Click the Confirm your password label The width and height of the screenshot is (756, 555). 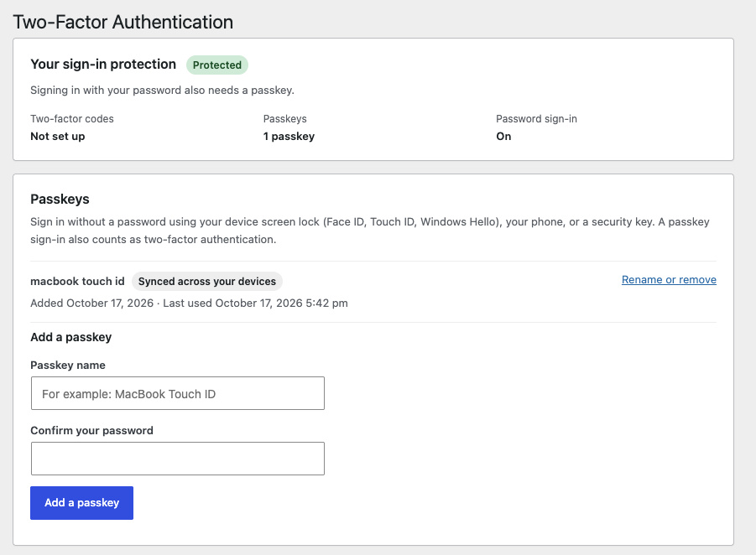(x=91, y=431)
